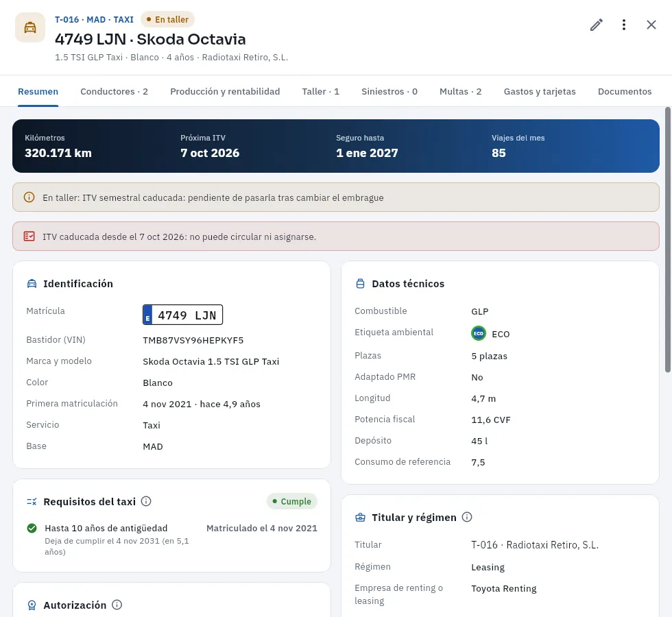Show info tooltip for Autorización

point(117,605)
